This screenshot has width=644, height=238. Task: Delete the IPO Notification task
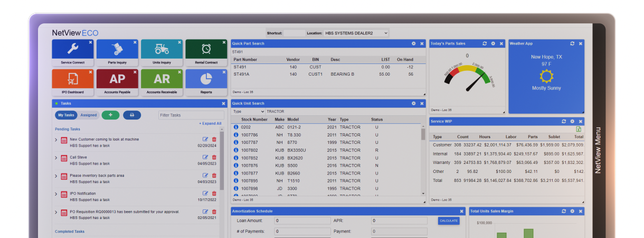(x=214, y=194)
